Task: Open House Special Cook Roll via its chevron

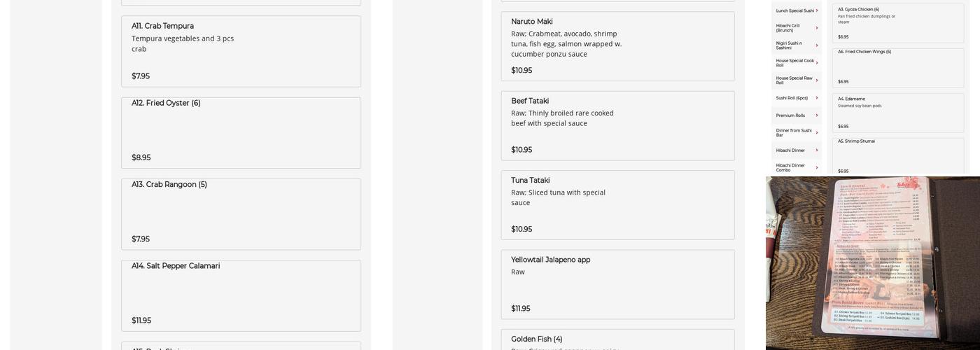Action: click(816, 63)
